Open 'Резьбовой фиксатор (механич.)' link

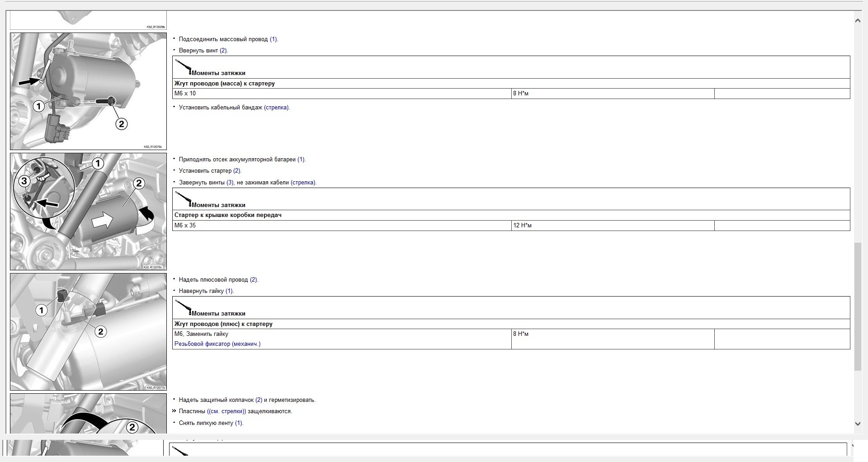pos(217,344)
